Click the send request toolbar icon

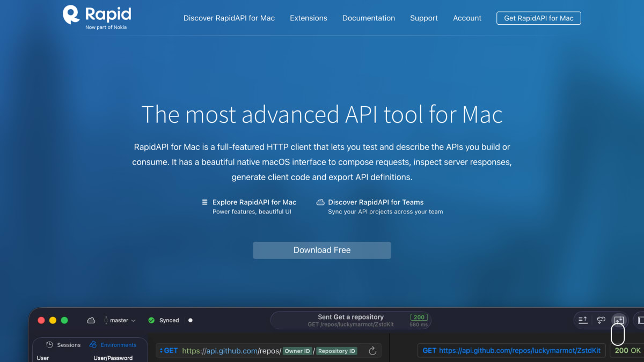click(583, 320)
